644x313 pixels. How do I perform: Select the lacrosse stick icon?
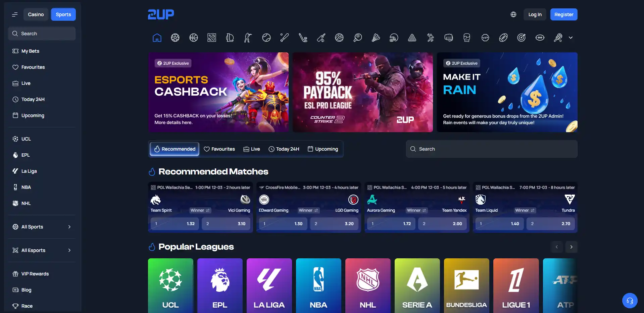[x=558, y=38]
